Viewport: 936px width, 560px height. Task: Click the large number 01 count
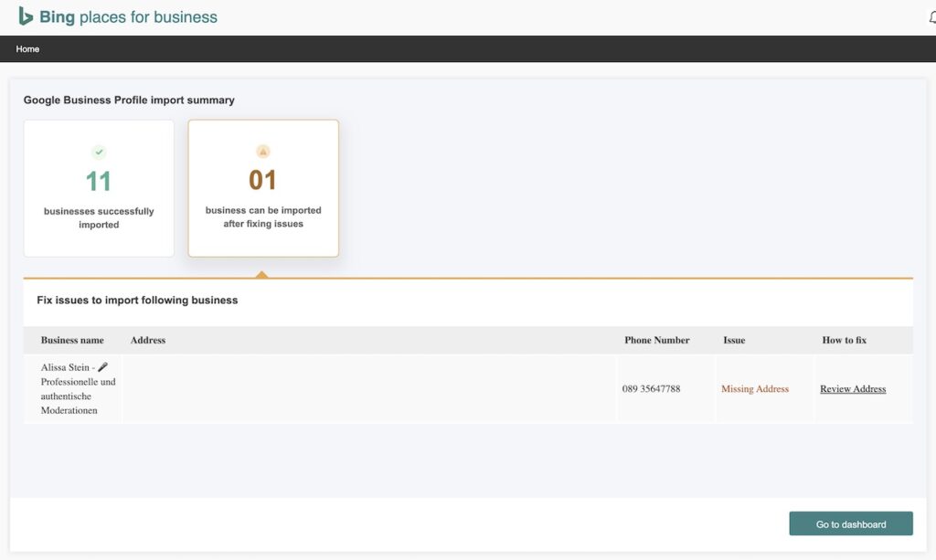[x=262, y=180]
